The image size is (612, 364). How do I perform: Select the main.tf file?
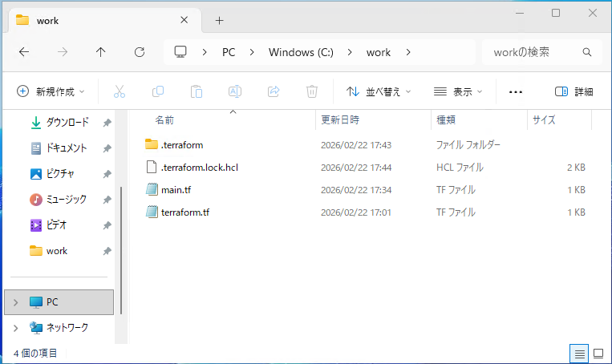176,190
